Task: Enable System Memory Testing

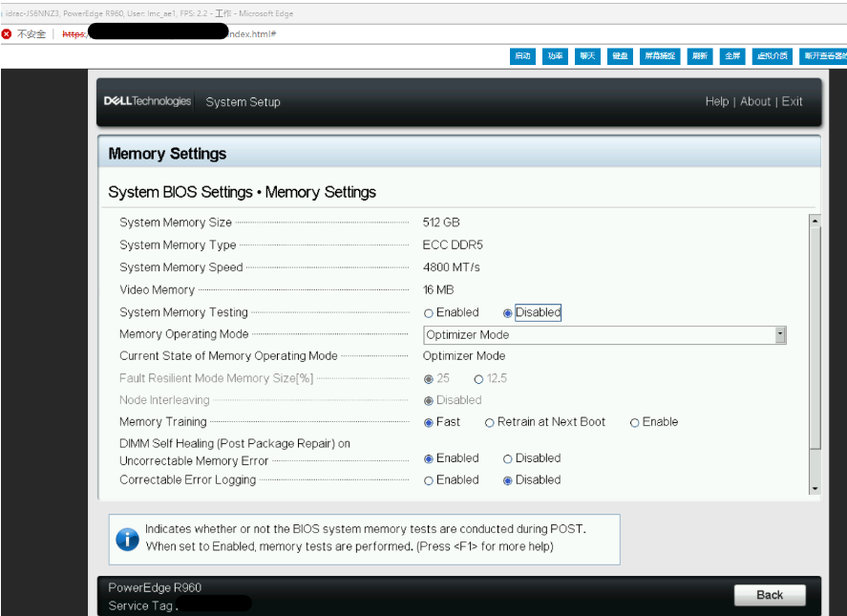Action: coord(429,312)
